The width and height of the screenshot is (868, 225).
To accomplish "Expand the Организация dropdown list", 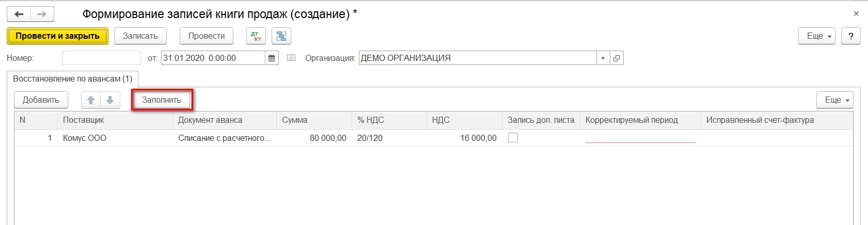I will point(603,58).
